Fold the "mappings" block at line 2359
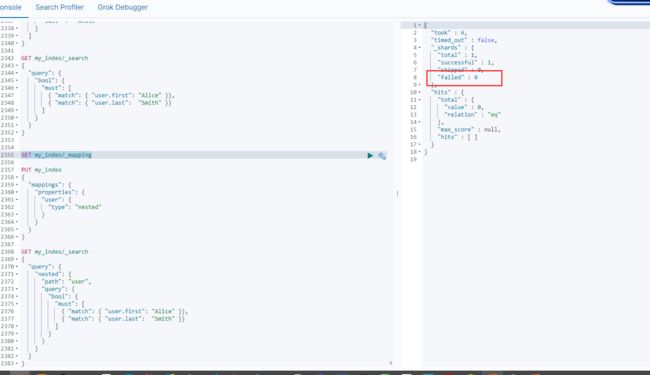The image size is (650, 375). (x=17, y=185)
